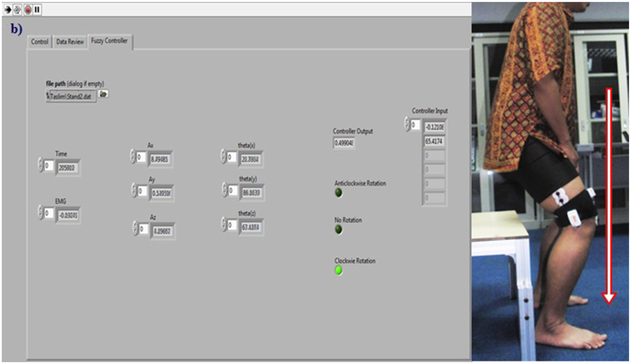Click the Time array index stepper
This screenshot has width=631, height=364.
coord(40,165)
